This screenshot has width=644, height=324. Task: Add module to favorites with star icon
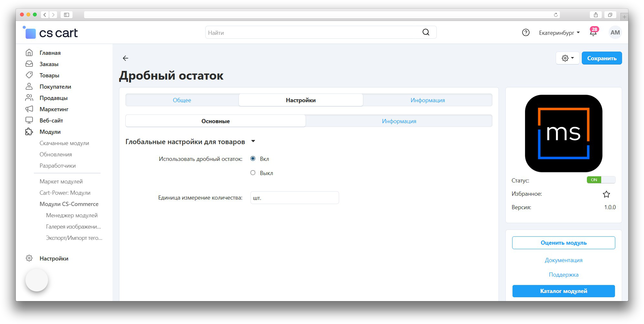tap(606, 194)
